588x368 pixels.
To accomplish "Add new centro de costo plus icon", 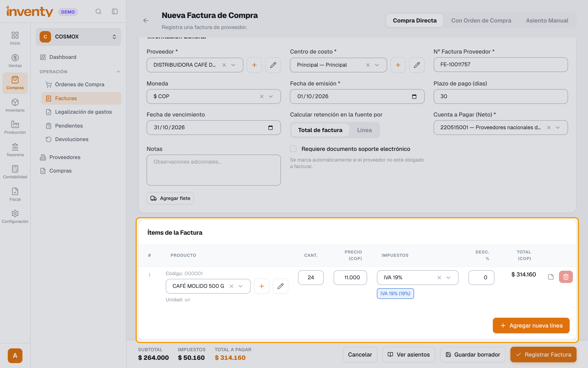I will 398,65.
